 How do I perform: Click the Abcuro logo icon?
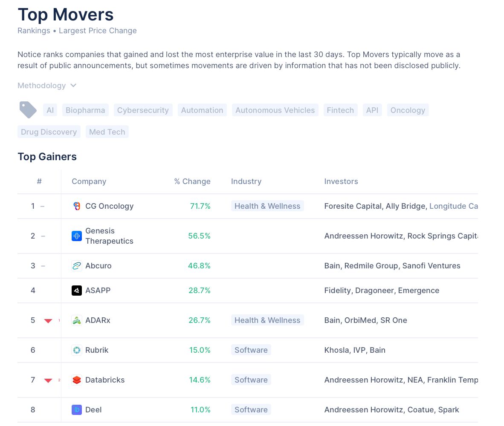click(x=76, y=266)
